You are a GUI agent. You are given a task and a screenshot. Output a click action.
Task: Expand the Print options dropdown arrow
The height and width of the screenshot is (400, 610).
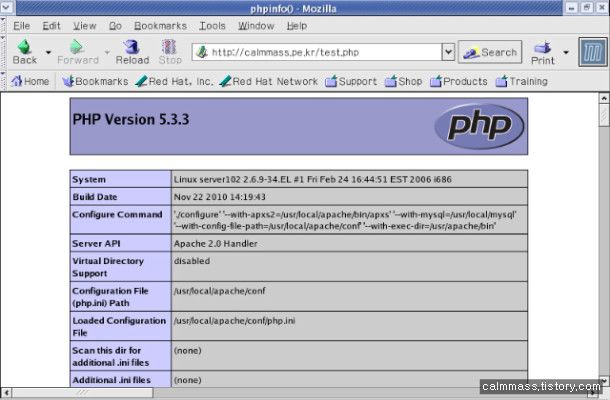click(x=566, y=52)
